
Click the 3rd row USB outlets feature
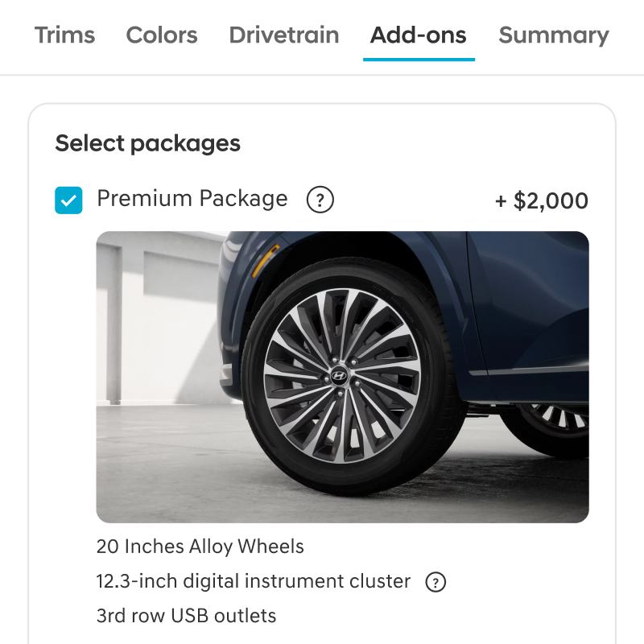tap(186, 616)
